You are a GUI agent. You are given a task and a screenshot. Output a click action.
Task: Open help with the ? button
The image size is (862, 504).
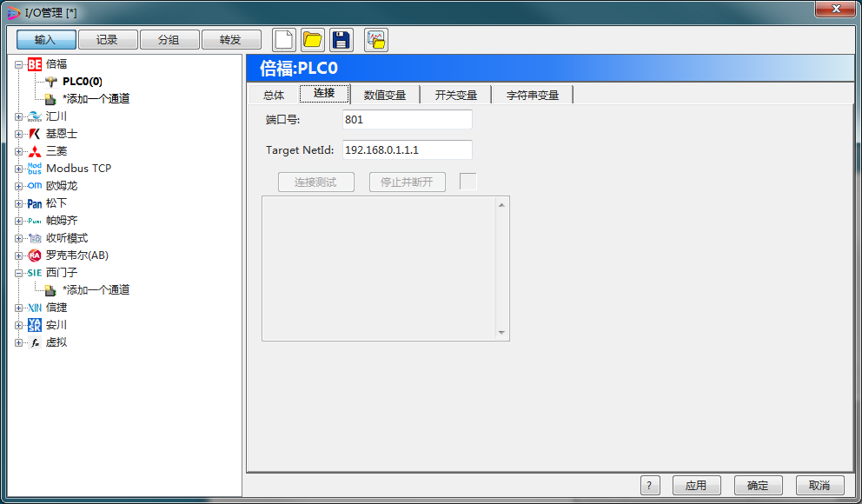[650, 485]
